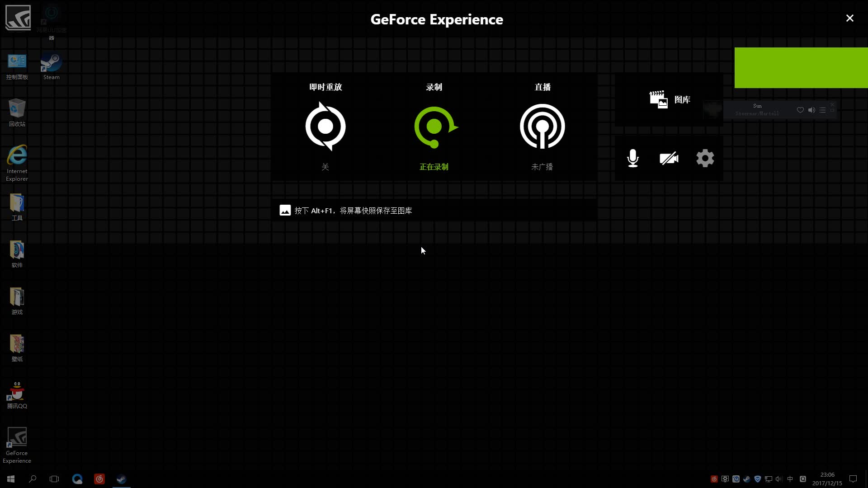
Task: Toggle 即时重放 feature off
Action: click(x=326, y=126)
